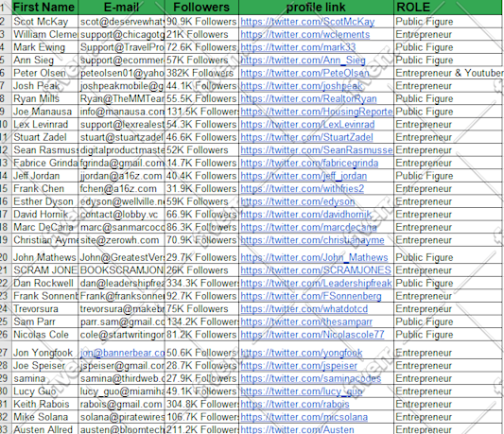The height and width of the screenshot is (434, 504).
Task: Select the Trevorsura name cell
Action: [x=45, y=309]
